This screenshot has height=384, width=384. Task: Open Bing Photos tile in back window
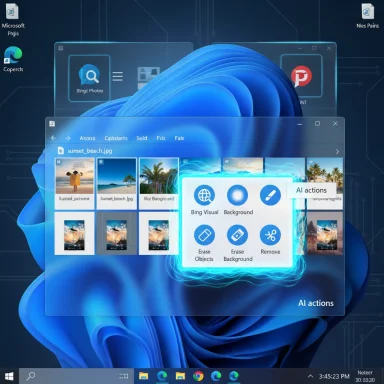coord(89,78)
